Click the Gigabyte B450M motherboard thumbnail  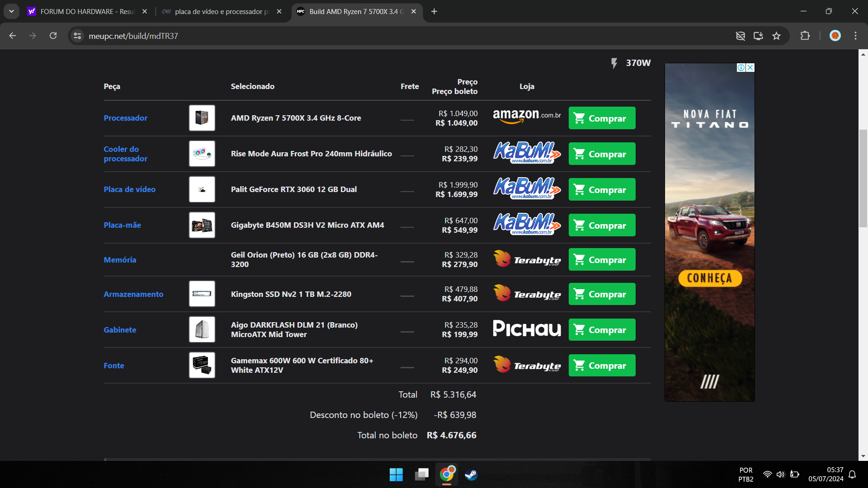tap(202, 225)
